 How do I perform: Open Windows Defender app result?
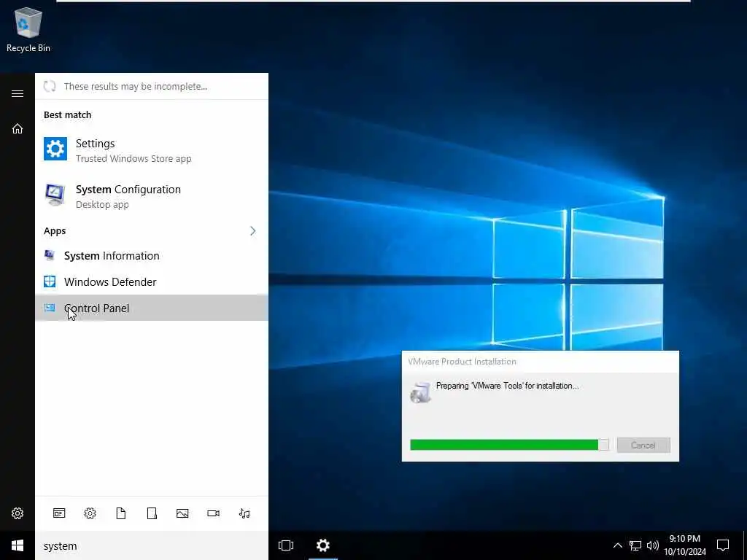152,282
